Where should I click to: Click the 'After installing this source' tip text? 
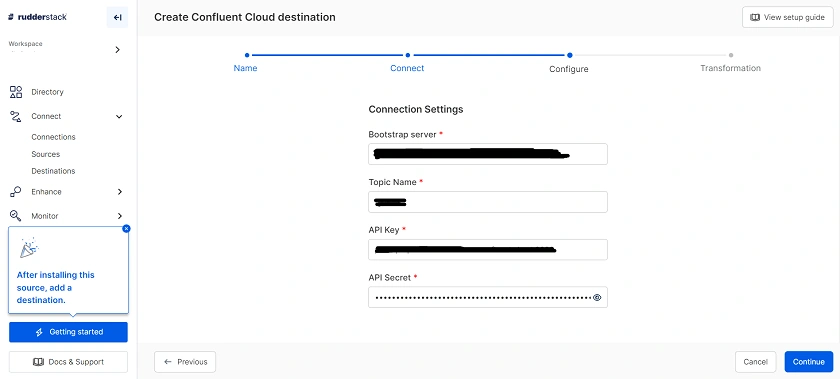[56, 287]
